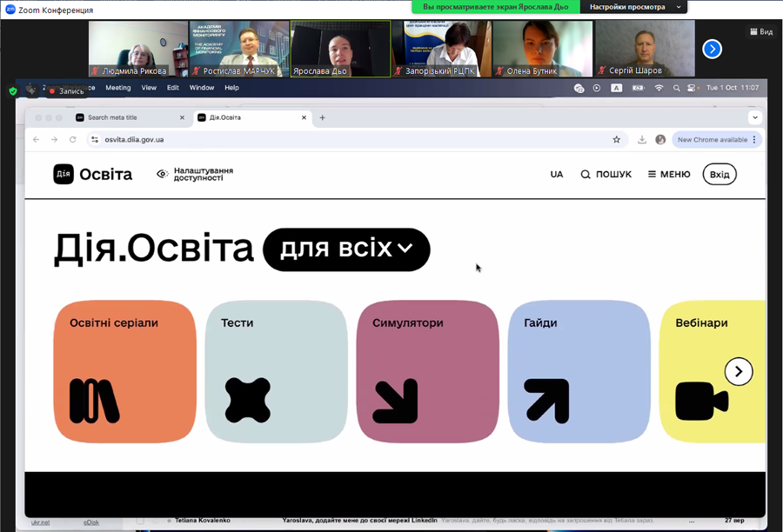
Task: Close the Search meta title tab
Action: pos(182,117)
